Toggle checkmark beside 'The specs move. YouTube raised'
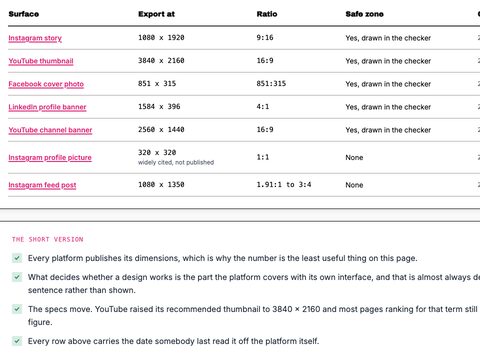 point(17,309)
